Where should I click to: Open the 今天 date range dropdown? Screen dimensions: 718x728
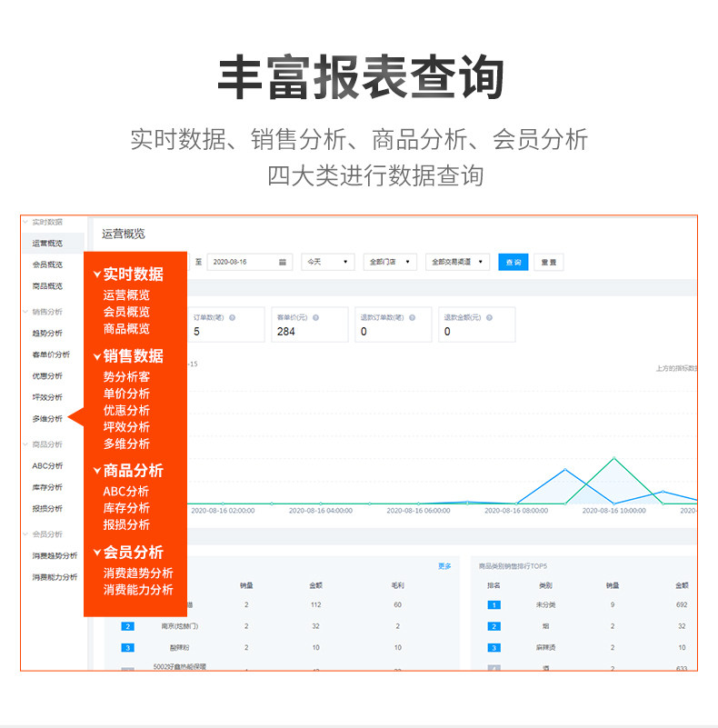tap(328, 262)
